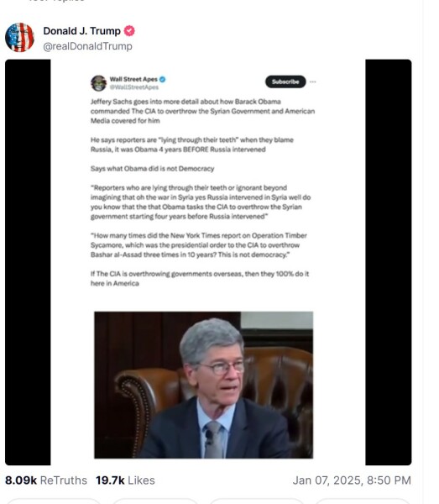Open Donald J. Trump's profile avatar
This screenshot has width=439, height=504.
pos(19,37)
